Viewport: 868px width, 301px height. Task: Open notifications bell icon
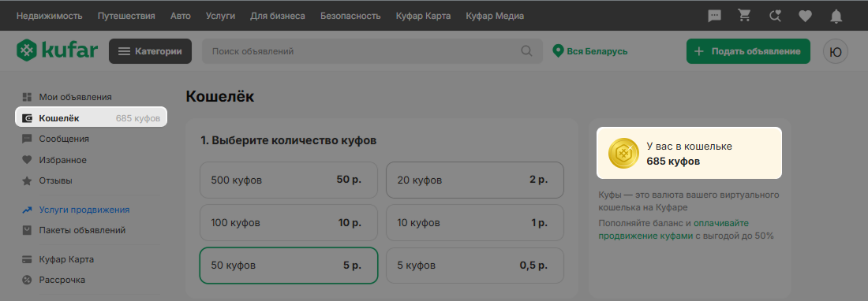click(x=836, y=17)
